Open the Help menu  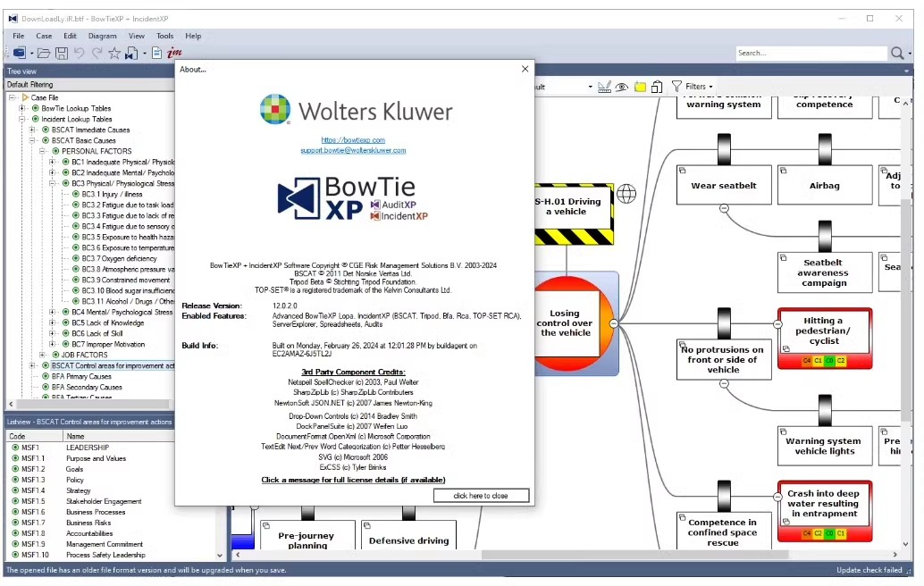point(193,36)
